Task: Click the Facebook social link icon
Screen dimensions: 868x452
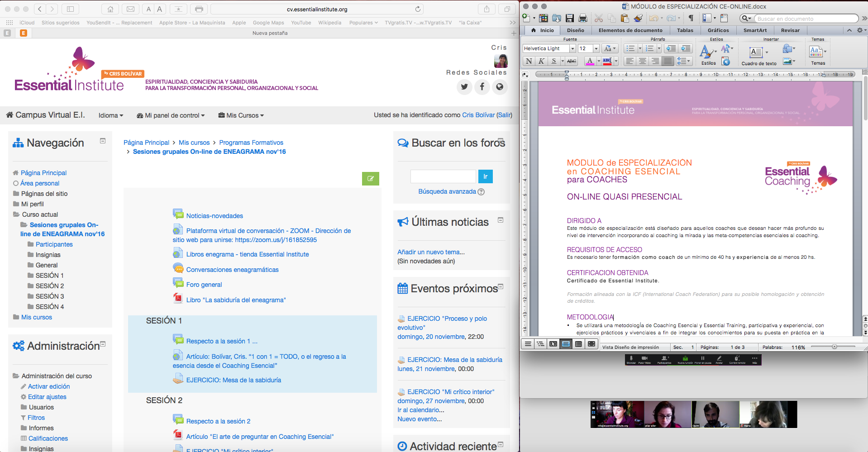Action: [x=482, y=86]
